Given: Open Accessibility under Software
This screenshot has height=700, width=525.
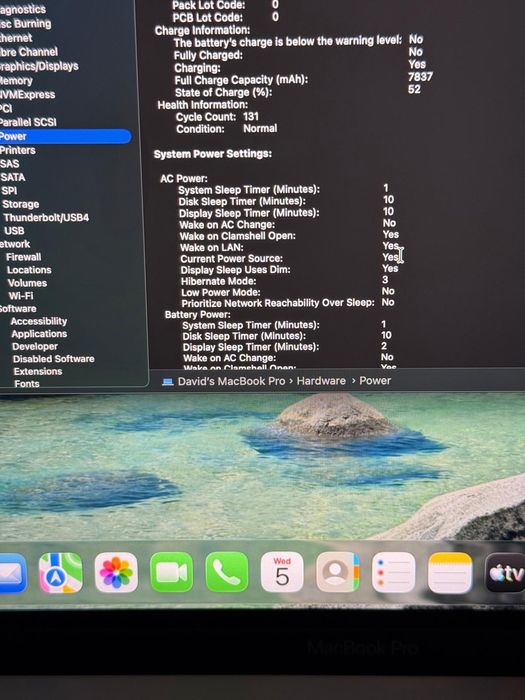Looking at the screenshot, I should (39, 321).
